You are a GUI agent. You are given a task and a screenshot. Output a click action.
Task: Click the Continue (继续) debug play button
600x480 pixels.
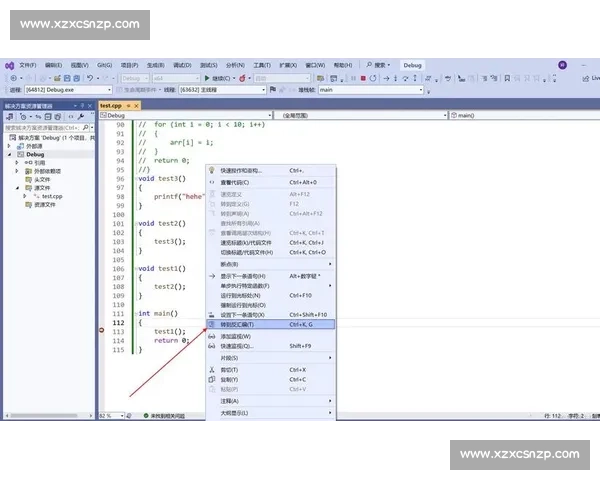[217, 77]
